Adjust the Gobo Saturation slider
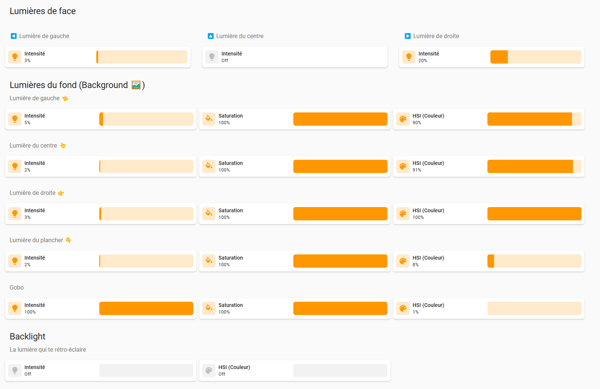The width and height of the screenshot is (600, 389). [x=340, y=308]
